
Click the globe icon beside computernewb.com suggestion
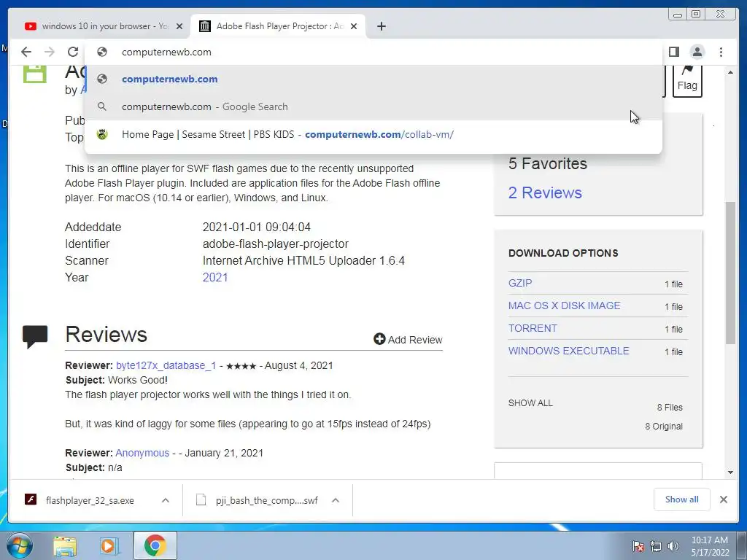coord(101,79)
